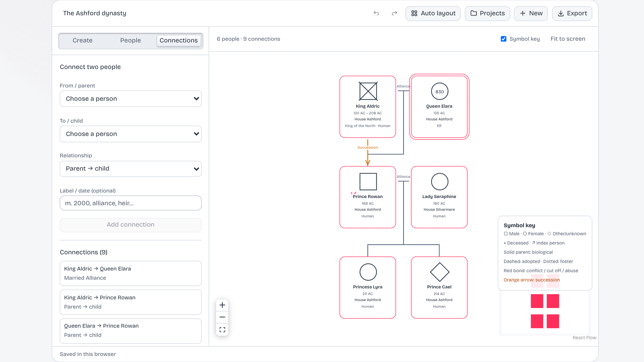The height and width of the screenshot is (362, 644).
Task: Select the Connections tab
Action: [x=179, y=40]
